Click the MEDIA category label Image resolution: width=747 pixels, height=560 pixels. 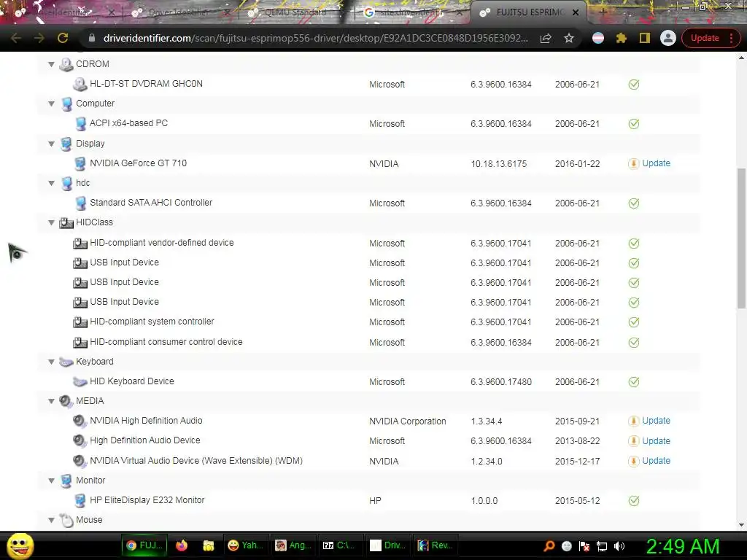tap(90, 401)
